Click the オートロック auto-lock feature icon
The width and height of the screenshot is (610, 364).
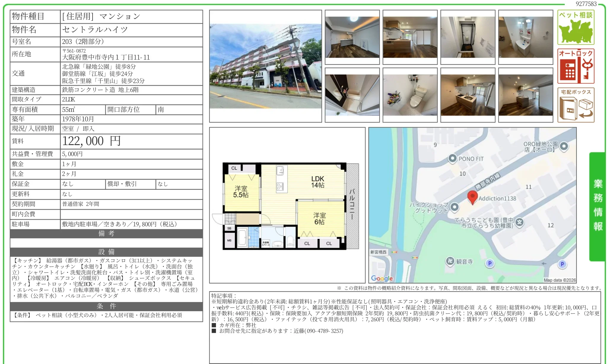(x=576, y=66)
